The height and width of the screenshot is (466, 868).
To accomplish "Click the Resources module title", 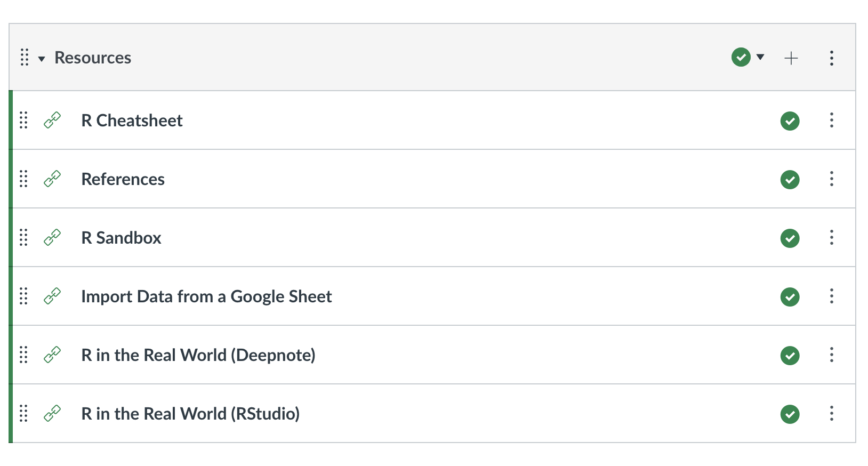I will click(x=93, y=58).
